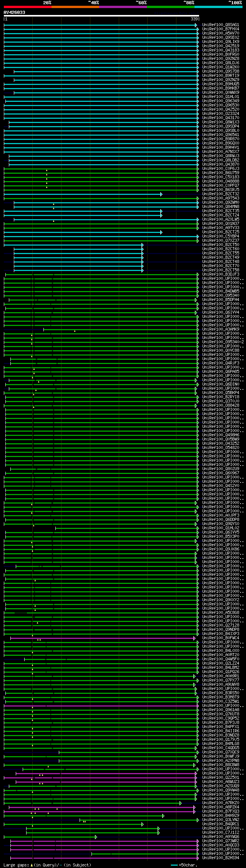246x868 pixels.
Task: Select label UniRef100_B4DWB5
Action: tap(221, 291)
